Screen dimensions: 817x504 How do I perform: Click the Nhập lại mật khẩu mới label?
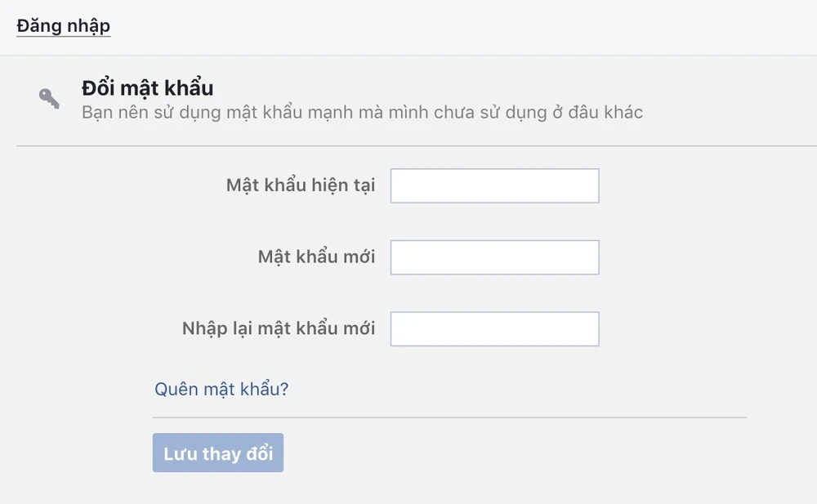pos(279,328)
